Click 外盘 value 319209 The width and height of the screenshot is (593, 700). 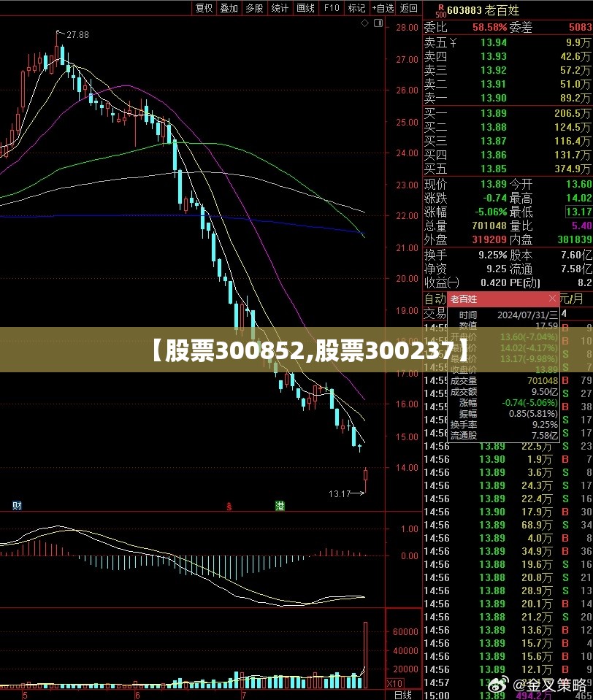point(489,239)
